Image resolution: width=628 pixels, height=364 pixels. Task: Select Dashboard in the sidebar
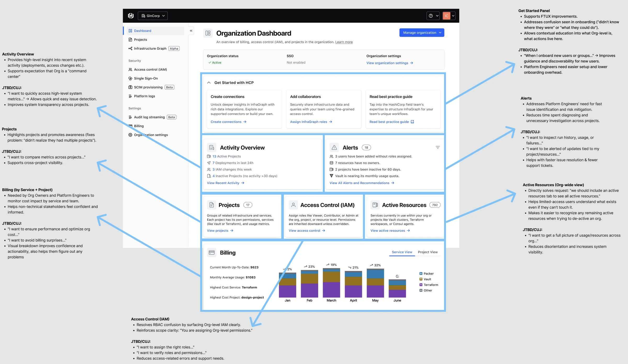[x=155, y=31]
